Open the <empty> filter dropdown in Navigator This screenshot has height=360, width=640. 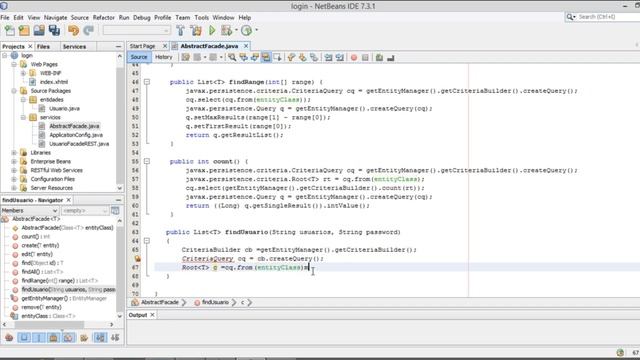[x=85, y=211]
